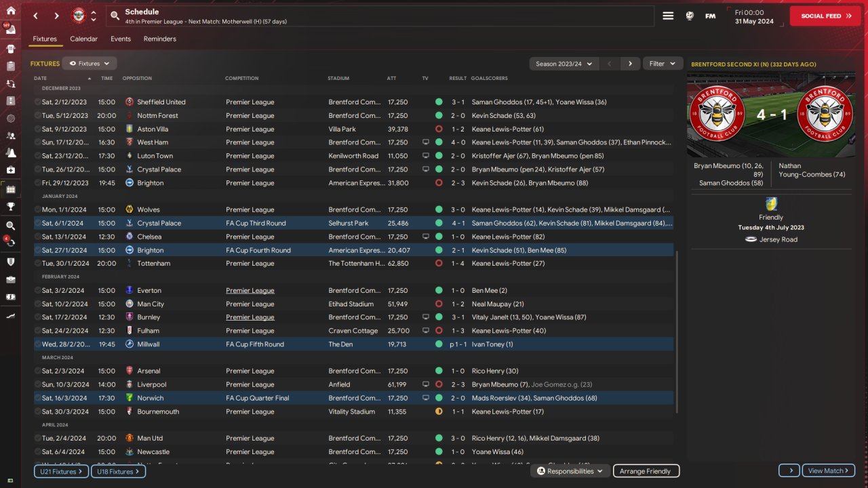Screen dimensions: 868x488
Task: Navigate forward with the header forward arrow
Action: (56, 16)
